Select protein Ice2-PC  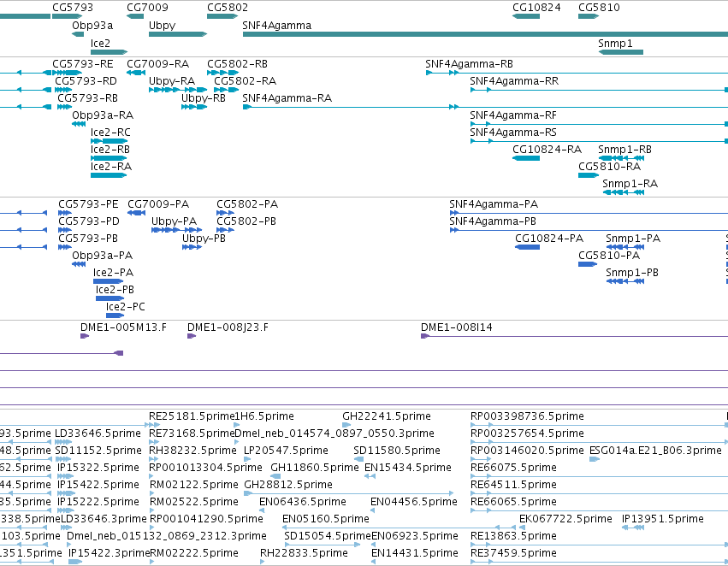(x=126, y=307)
